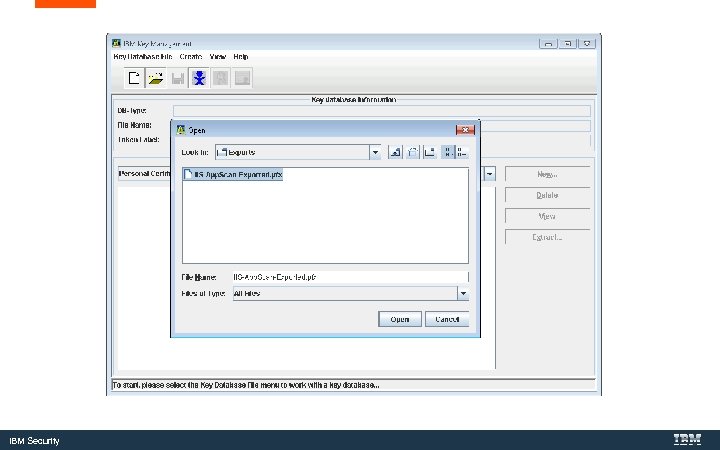Image resolution: width=720 pixels, height=450 pixels.
Task: Click the Home folder icon in Open dialog
Action: (x=412, y=152)
